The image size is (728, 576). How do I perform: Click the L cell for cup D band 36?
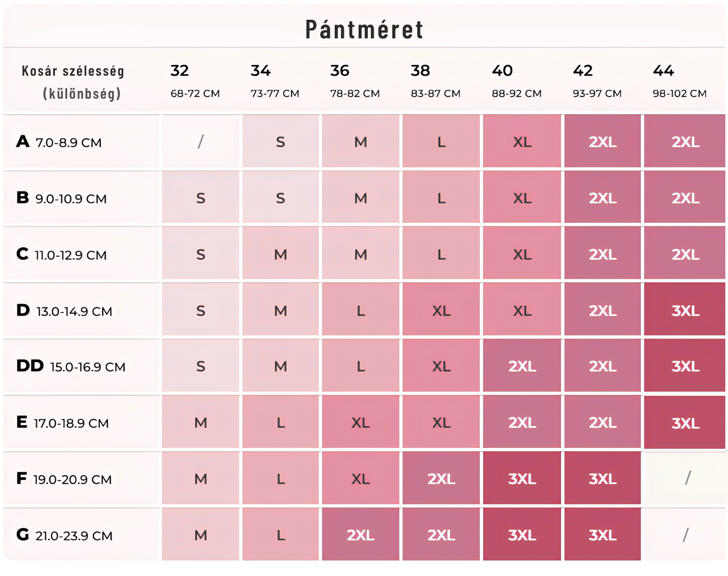coord(360,309)
